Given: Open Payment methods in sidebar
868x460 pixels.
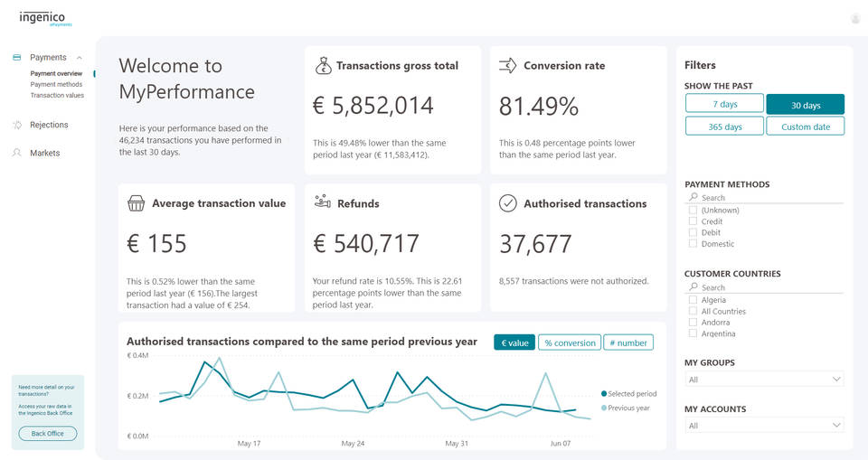Looking at the screenshot, I should click(56, 85).
